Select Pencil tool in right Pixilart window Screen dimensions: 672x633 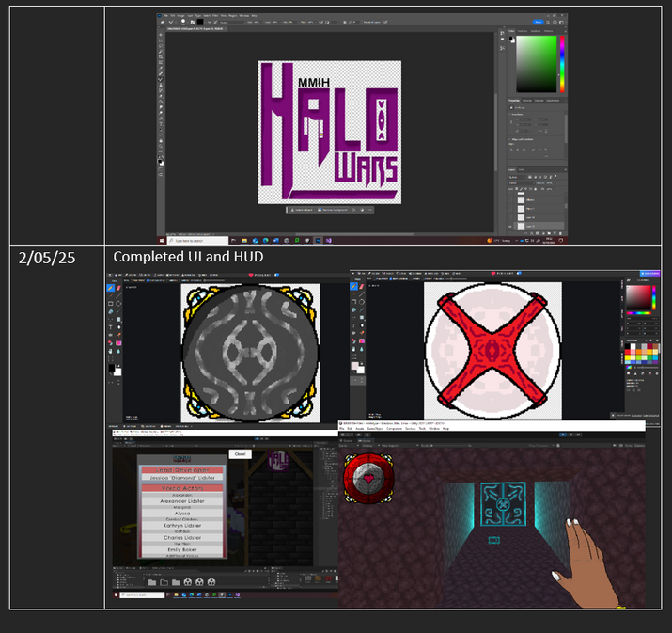(x=353, y=286)
